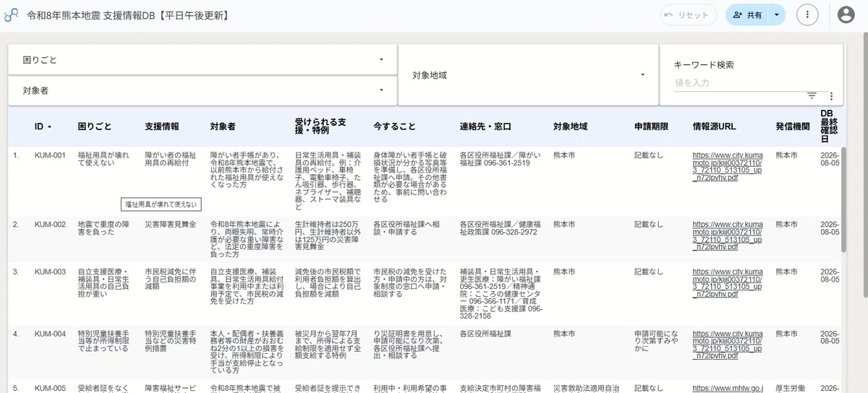Open the three-dot more options menu
This screenshot has height=393, width=868.
[807, 14]
